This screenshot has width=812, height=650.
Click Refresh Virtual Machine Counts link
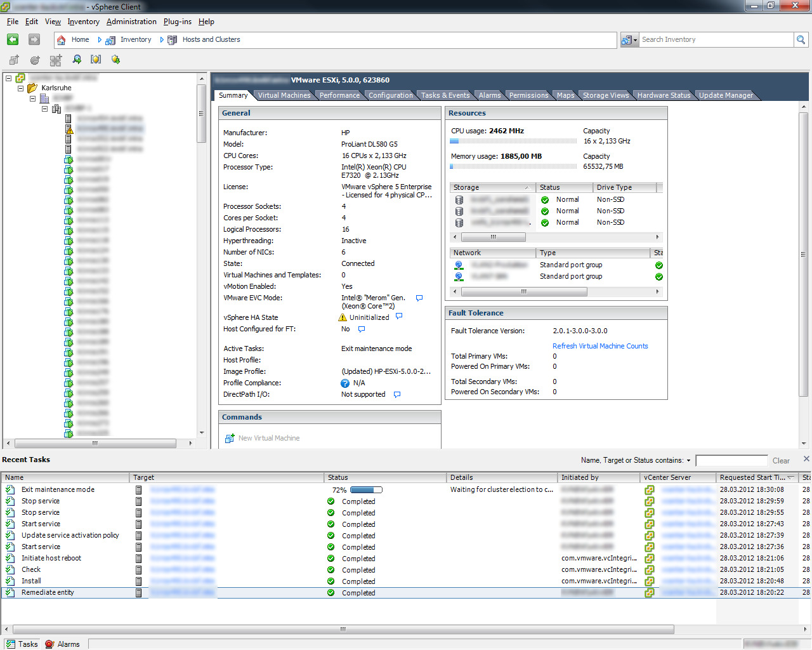tap(600, 346)
